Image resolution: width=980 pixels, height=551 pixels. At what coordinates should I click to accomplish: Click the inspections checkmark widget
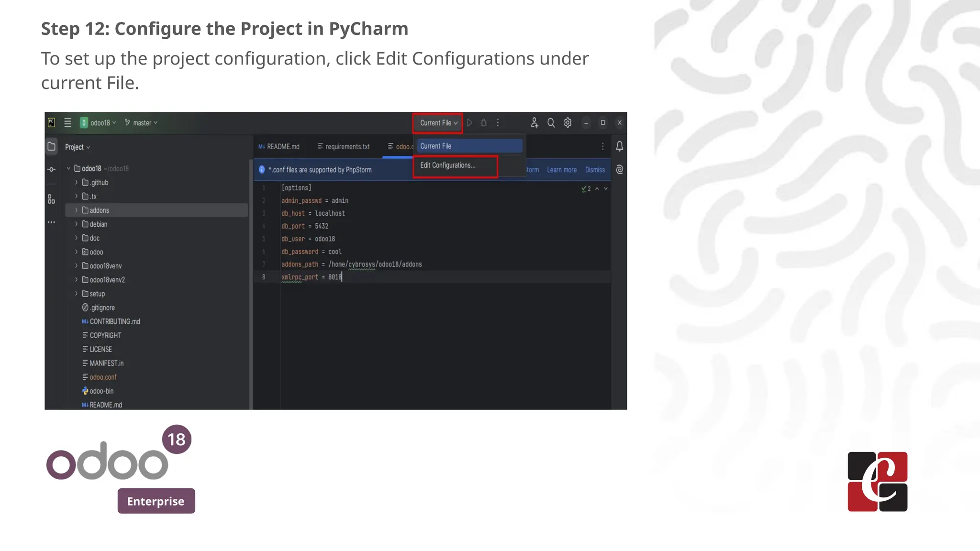[586, 188]
